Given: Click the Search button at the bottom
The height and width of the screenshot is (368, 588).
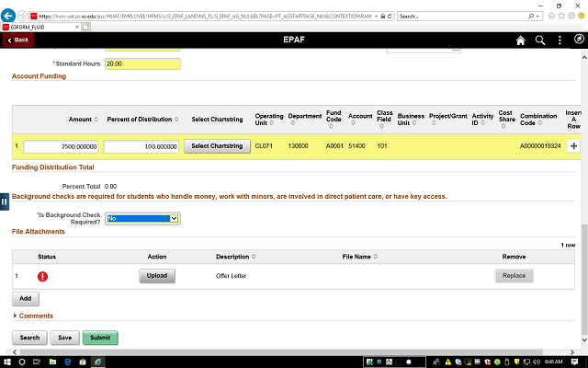Looking at the screenshot, I should click(x=29, y=338).
